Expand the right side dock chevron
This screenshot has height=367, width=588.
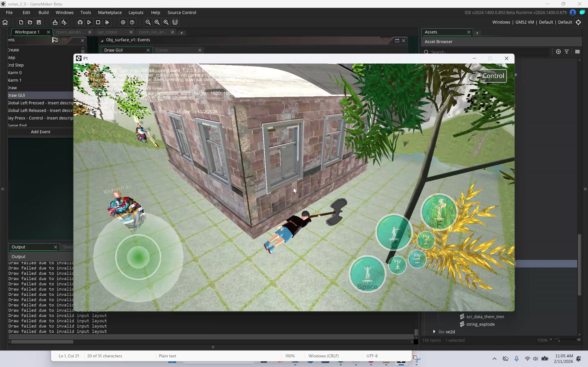(x=585, y=189)
